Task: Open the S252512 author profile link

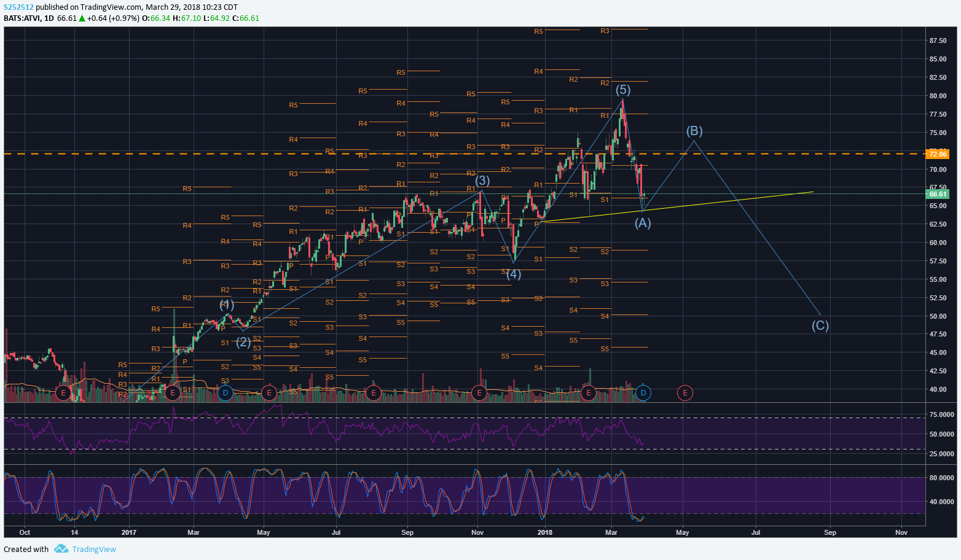Action: pyautogui.click(x=18, y=7)
